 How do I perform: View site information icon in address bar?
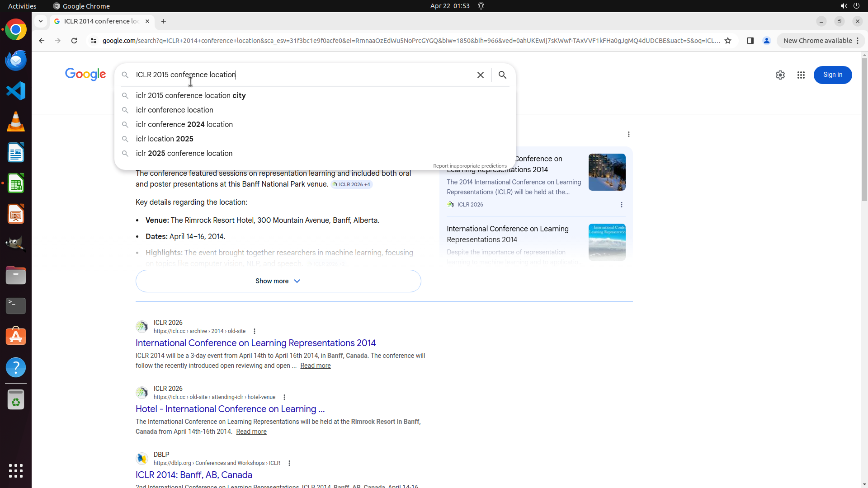tap(94, 41)
